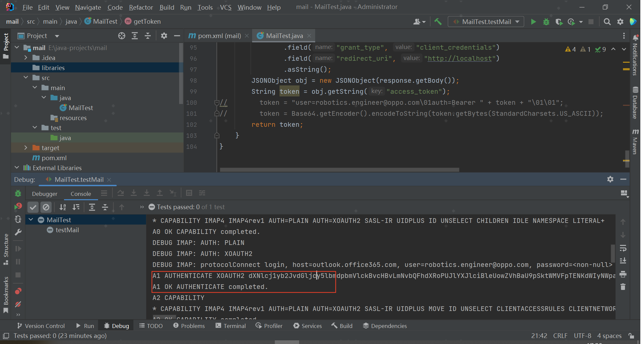Clear console output with trash icon
This screenshot has width=644, height=344.
pos(623,287)
